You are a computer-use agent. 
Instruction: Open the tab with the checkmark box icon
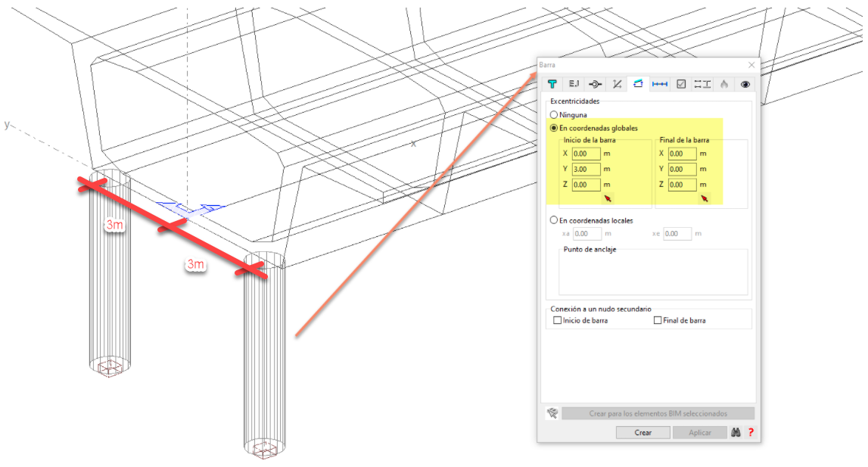click(x=681, y=84)
